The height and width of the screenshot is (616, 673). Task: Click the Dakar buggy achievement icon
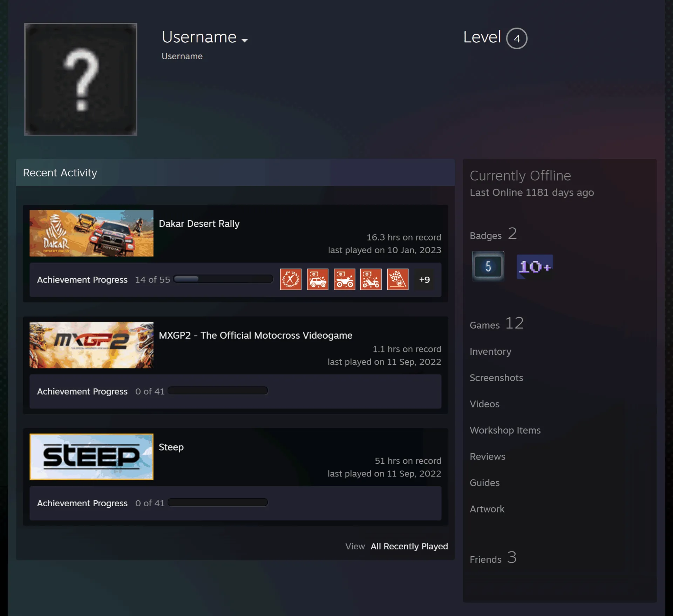pos(371,279)
